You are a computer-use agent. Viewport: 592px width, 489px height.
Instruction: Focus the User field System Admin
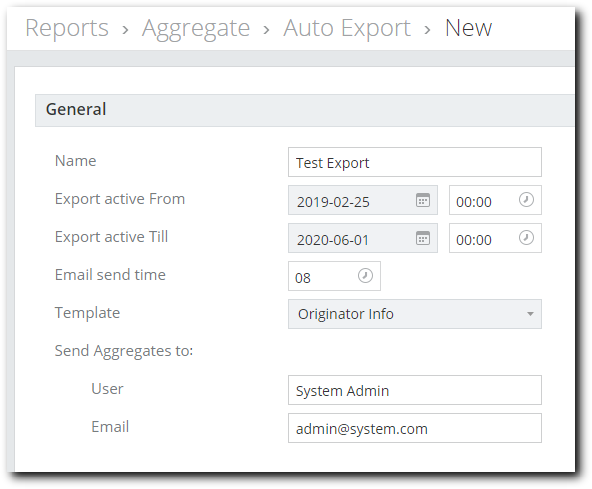[x=415, y=390]
